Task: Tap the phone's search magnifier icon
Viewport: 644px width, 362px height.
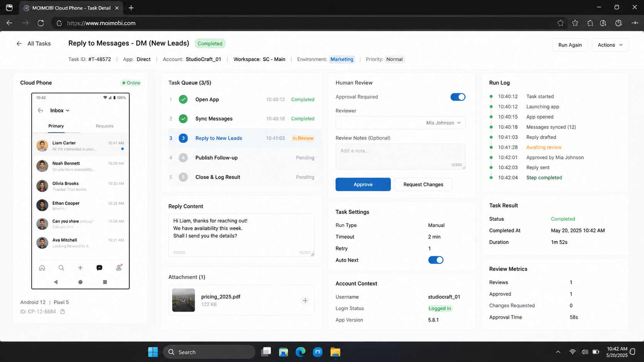Action: point(61,268)
